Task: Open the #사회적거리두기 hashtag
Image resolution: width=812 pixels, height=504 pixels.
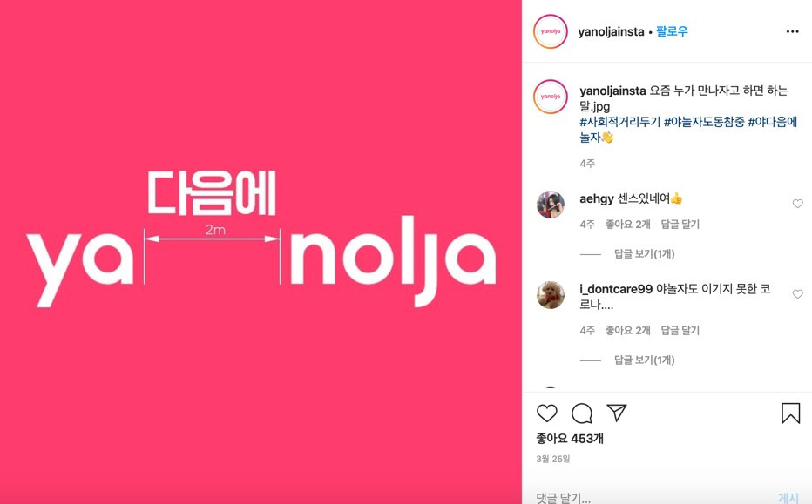Action: click(619, 122)
